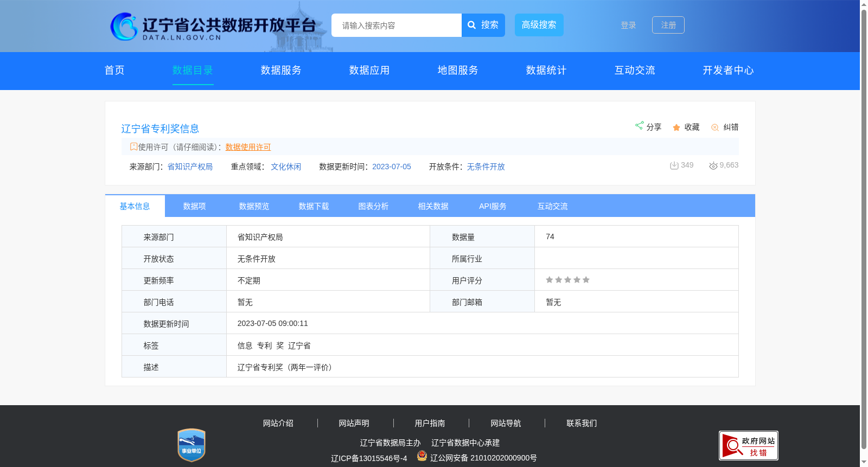
Task: Go to 首页 in the navigation
Action: [114, 71]
